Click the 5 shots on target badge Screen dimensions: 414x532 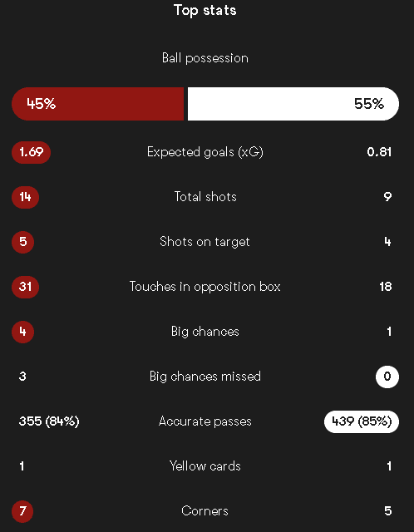(x=22, y=242)
